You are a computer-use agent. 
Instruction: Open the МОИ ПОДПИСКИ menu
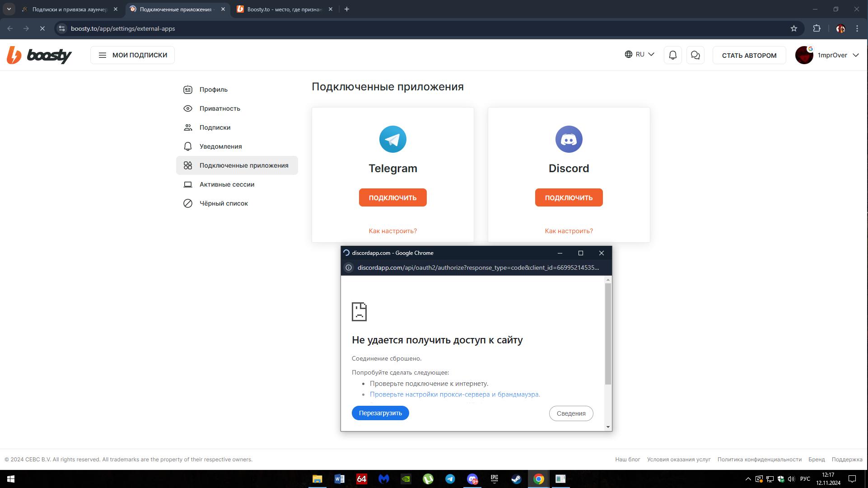coord(132,55)
